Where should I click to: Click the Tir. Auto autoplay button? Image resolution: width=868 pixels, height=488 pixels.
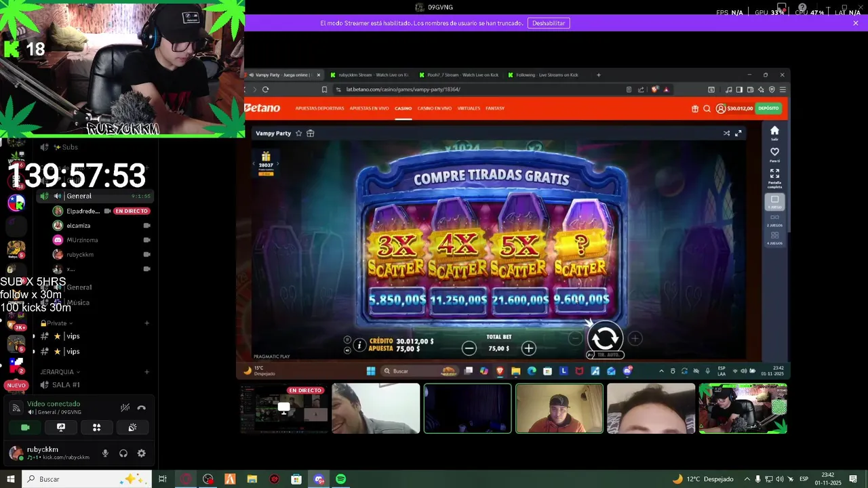tap(605, 354)
